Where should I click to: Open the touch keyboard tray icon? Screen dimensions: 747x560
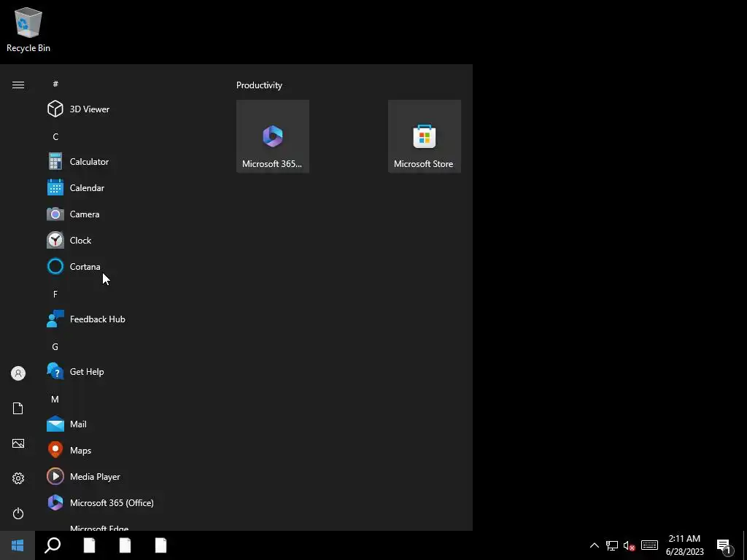649,545
